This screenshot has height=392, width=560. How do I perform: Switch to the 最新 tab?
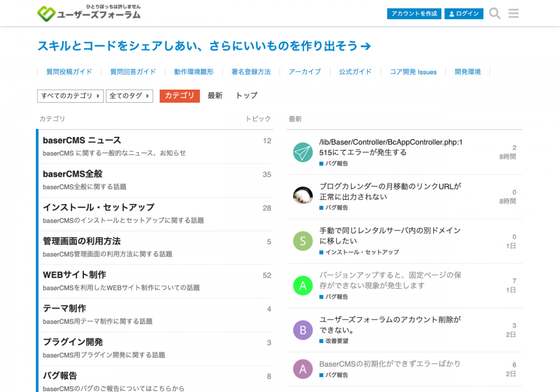pos(215,96)
